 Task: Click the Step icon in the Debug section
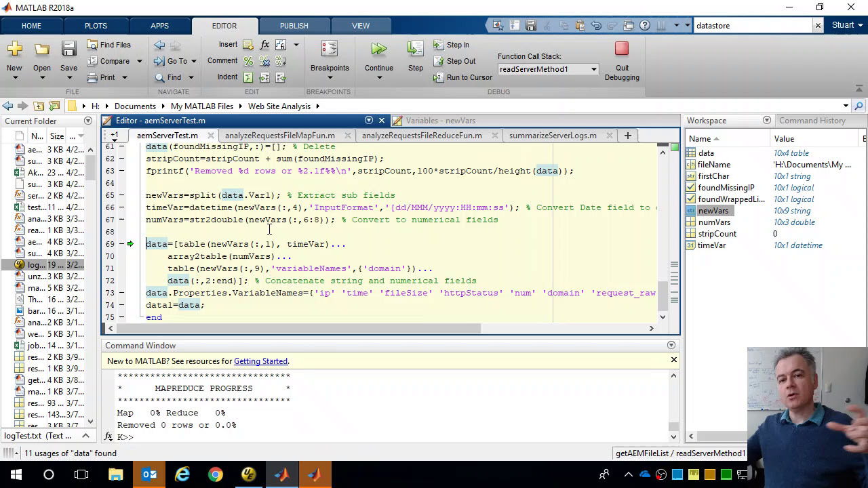click(415, 49)
